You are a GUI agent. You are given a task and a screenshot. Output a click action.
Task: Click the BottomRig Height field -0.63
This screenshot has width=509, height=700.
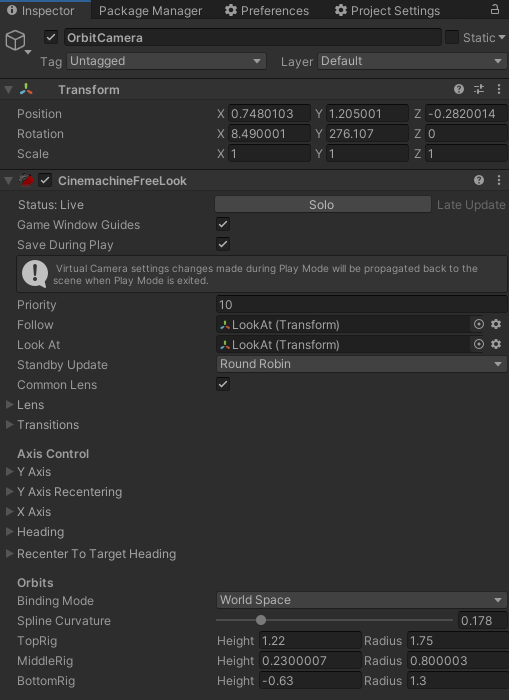point(310,681)
